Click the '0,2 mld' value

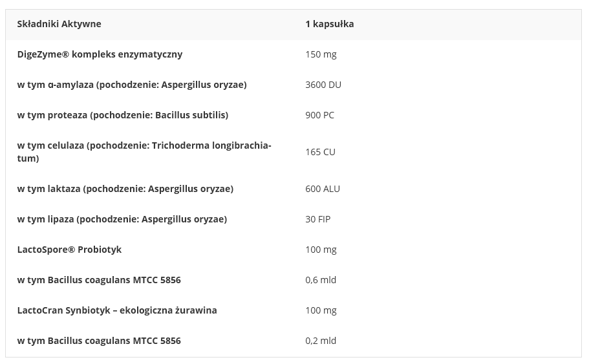tap(321, 341)
